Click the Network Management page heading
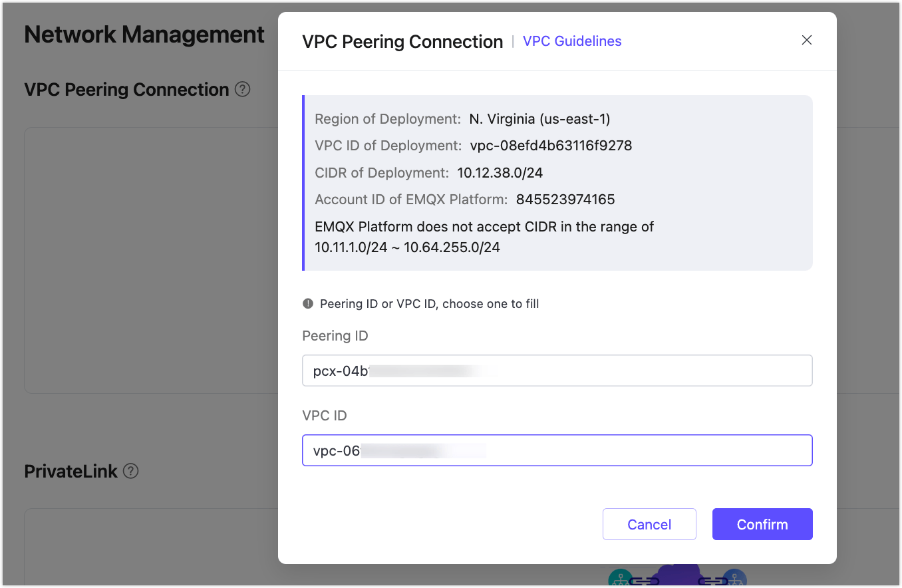The image size is (902, 588). pyautogui.click(x=144, y=34)
